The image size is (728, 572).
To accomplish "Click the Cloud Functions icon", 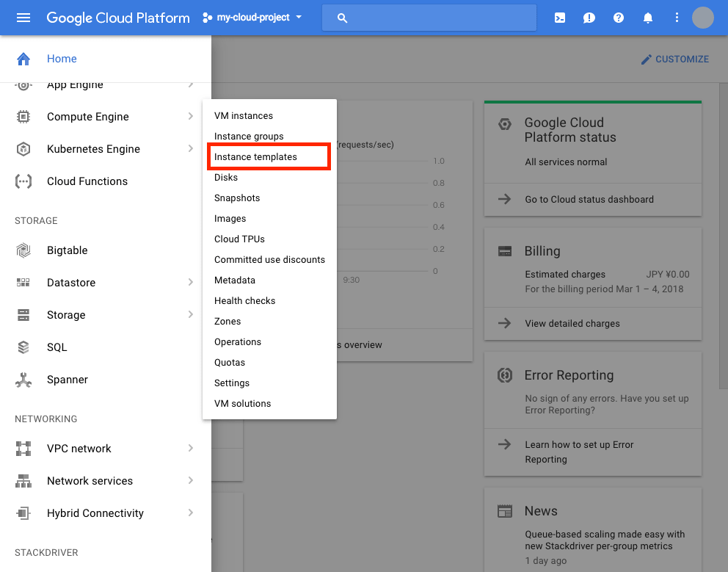I will coord(23,181).
